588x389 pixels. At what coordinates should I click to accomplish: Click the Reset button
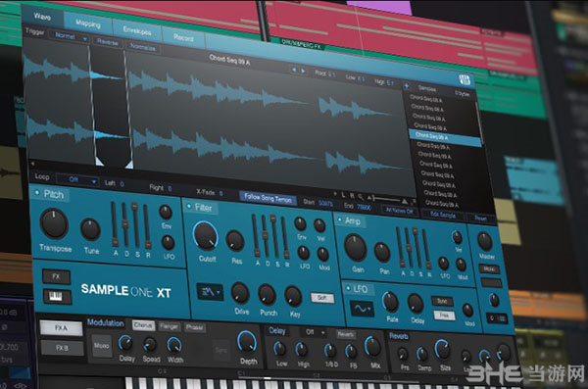point(480,218)
